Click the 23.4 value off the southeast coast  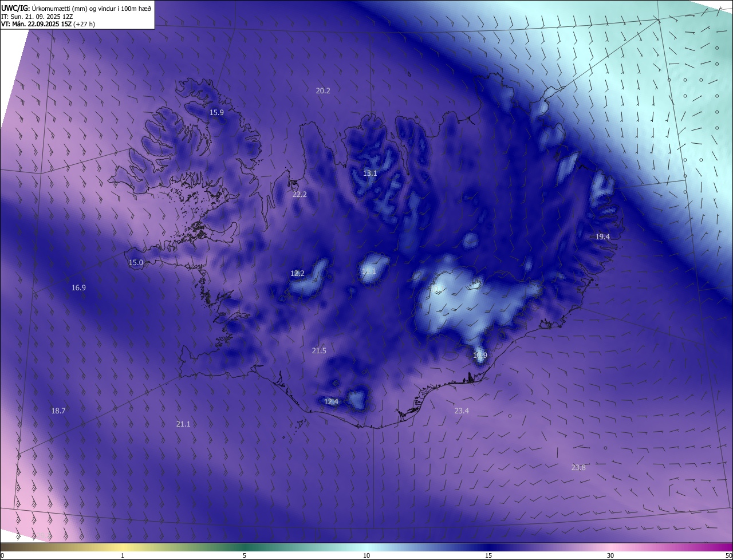(x=462, y=411)
